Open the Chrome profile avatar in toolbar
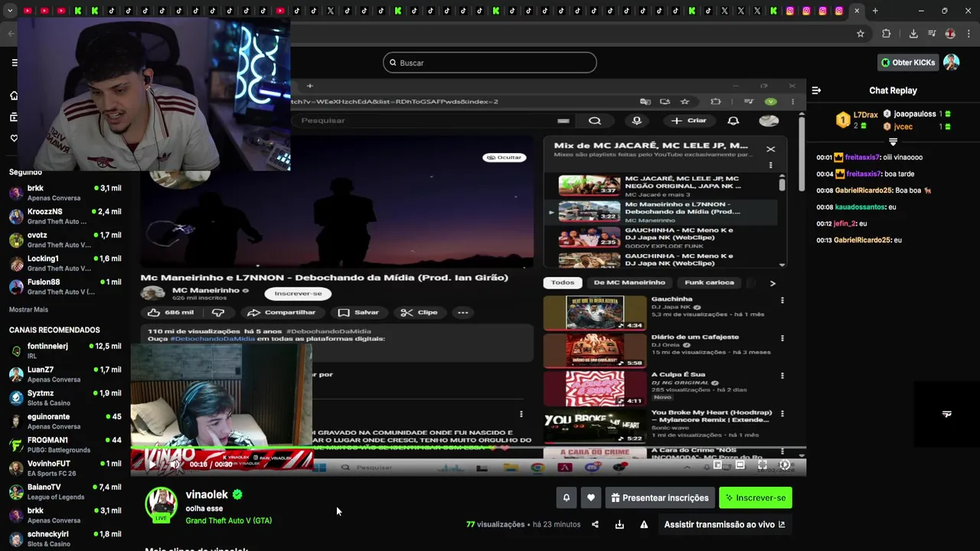 click(950, 34)
